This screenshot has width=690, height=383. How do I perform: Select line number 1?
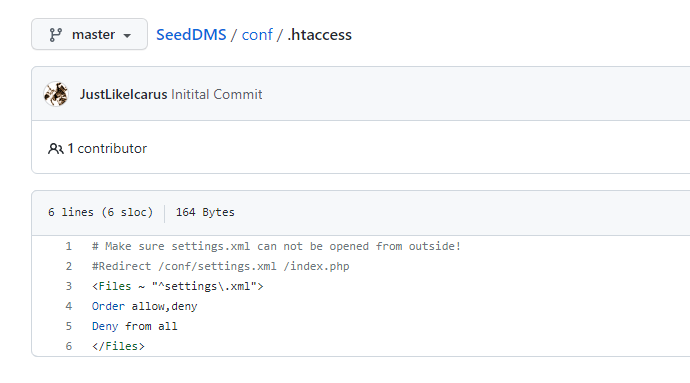click(x=69, y=246)
